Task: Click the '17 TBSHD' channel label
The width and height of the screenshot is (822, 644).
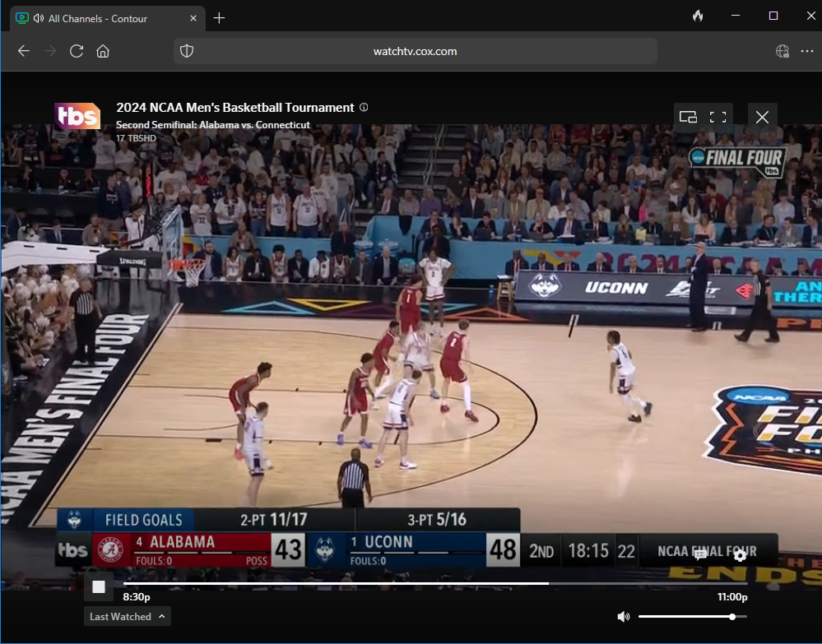Action: pos(136,138)
